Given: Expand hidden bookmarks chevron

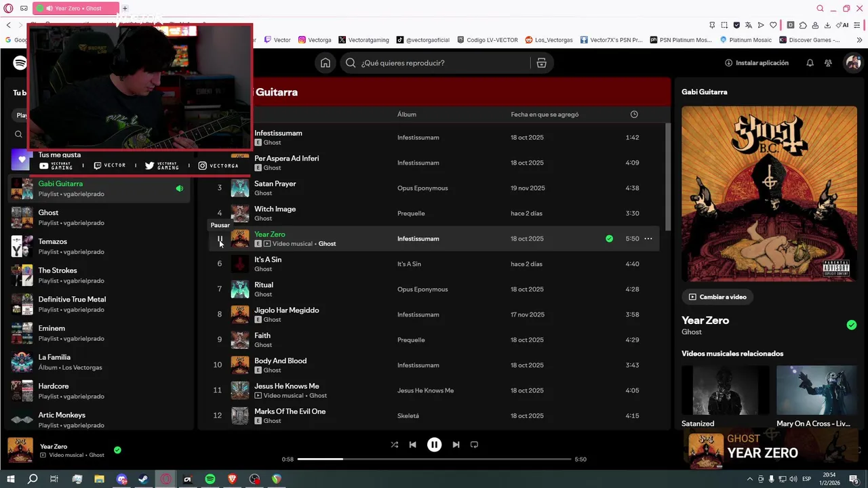Looking at the screenshot, I should [x=860, y=40].
